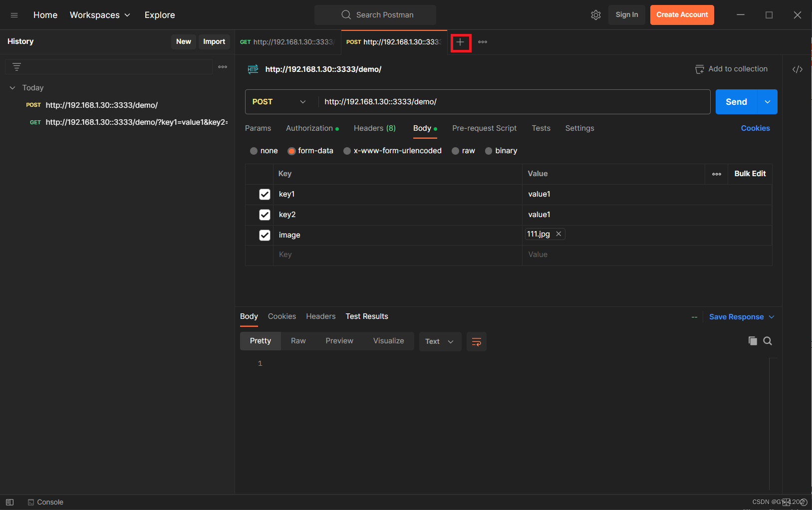Screen dimensions: 812x510
Task: Open a new request tab with plus icon
Action: coord(460,42)
